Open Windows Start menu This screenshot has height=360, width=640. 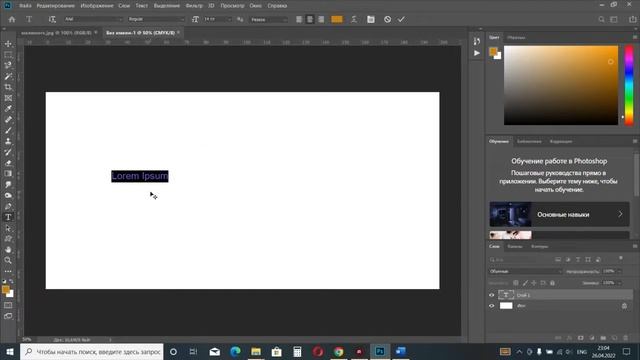(10, 351)
